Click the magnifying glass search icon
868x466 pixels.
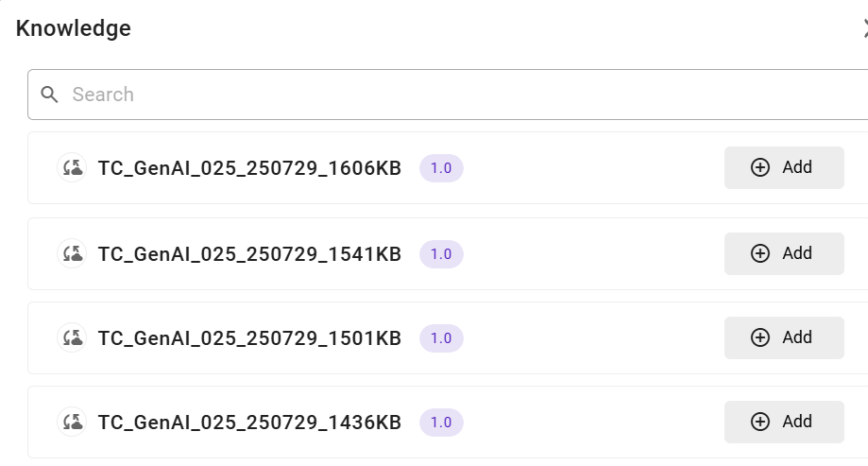click(x=49, y=95)
